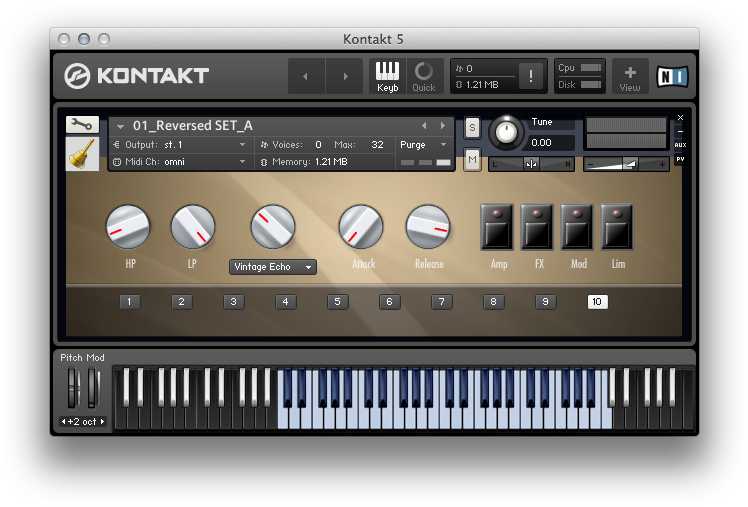The image size is (748, 507).
Task: Toggle the Mod switch
Action: 577,228
